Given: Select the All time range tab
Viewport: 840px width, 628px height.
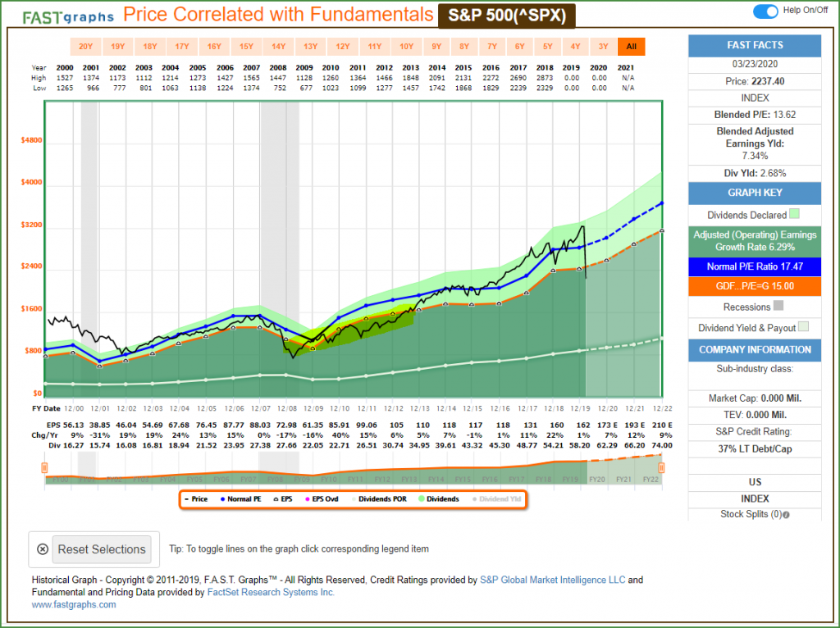Looking at the screenshot, I should click(x=631, y=47).
